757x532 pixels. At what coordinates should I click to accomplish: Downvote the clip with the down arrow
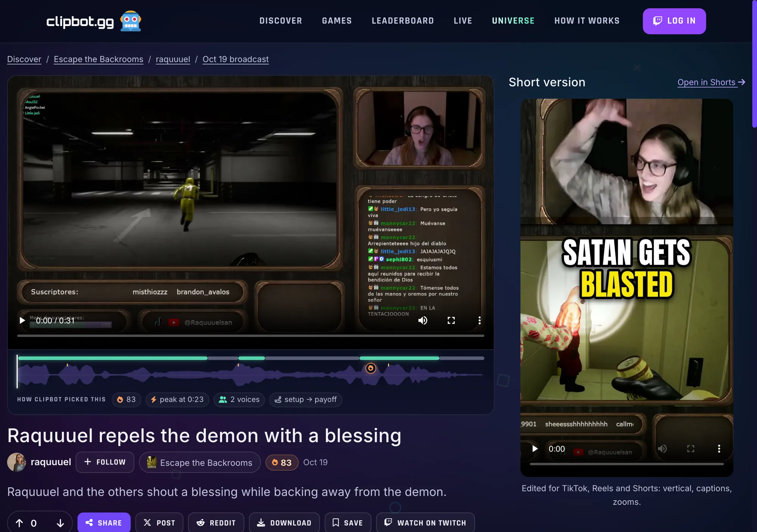click(60, 523)
